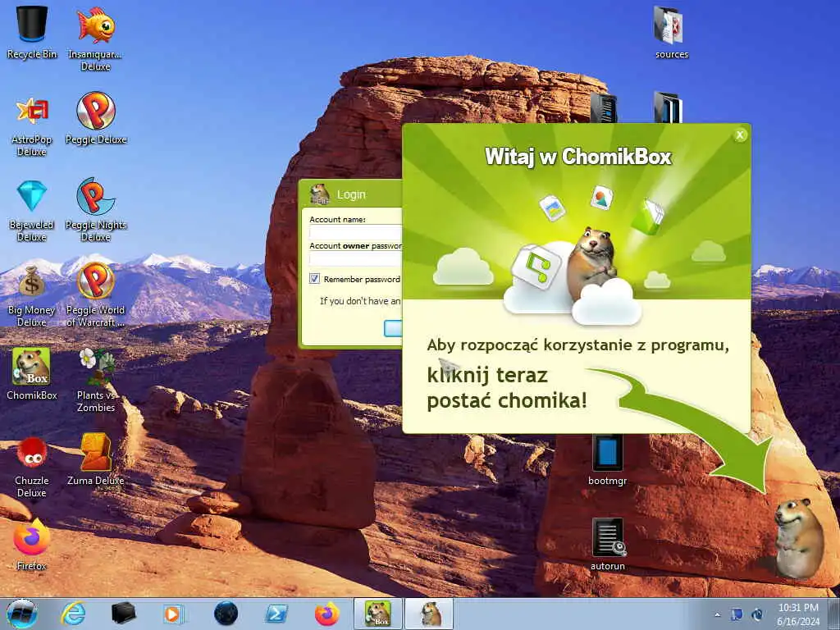Image resolution: width=840 pixels, height=630 pixels.
Task: Toggle the Remember password checkbox
Action: 314,279
